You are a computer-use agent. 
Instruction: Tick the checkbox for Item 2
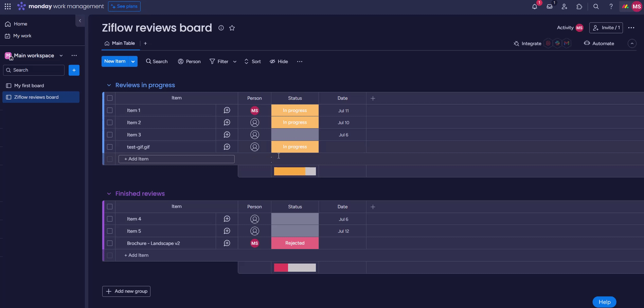coord(110,122)
